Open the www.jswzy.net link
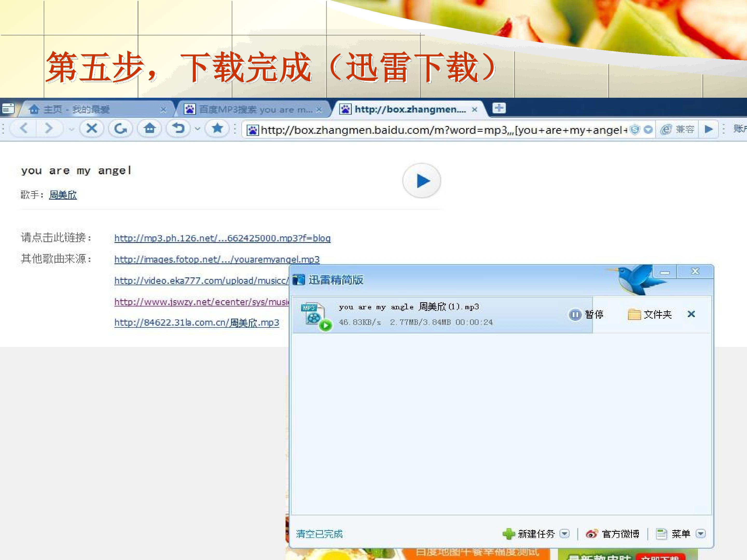The width and height of the screenshot is (747, 560). point(202,302)
